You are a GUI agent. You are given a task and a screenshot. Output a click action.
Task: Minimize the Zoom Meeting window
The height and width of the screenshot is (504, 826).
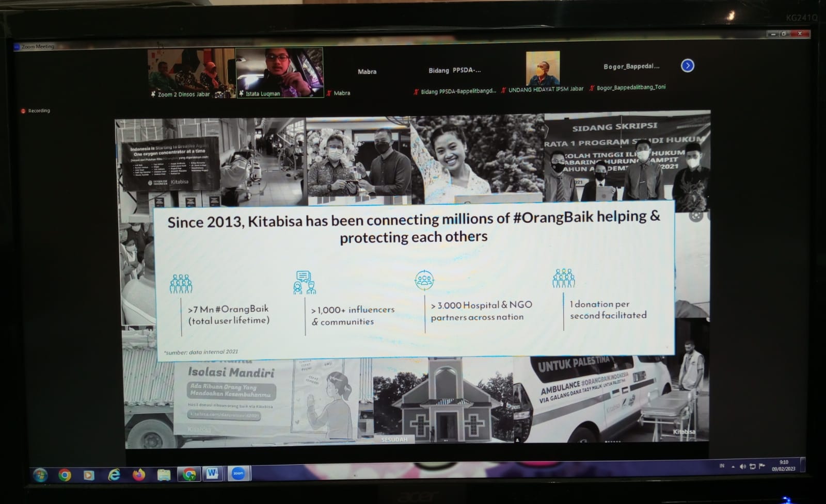click(772, 34)
